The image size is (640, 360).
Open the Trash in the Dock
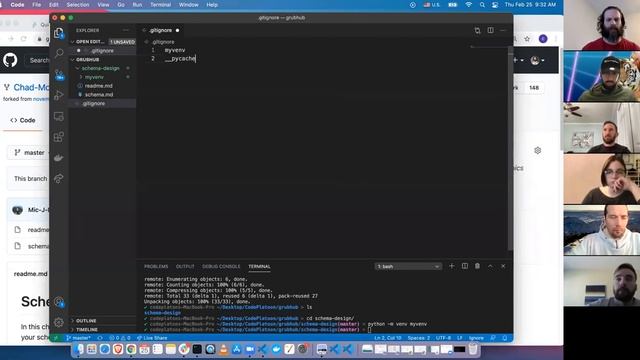(x=473, y=349)
